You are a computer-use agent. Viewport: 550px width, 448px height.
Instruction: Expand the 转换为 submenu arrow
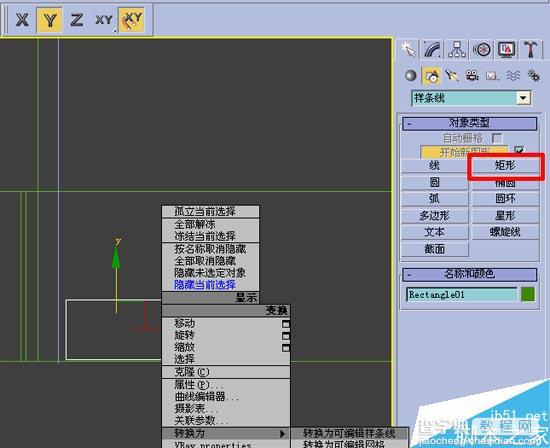click(282, 434)
